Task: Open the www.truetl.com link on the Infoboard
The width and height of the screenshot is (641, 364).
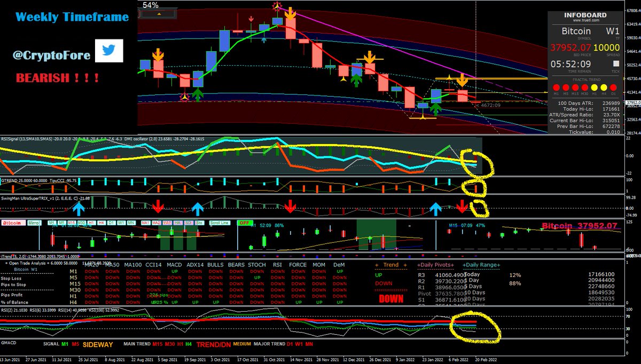Action: click(586, 20)
